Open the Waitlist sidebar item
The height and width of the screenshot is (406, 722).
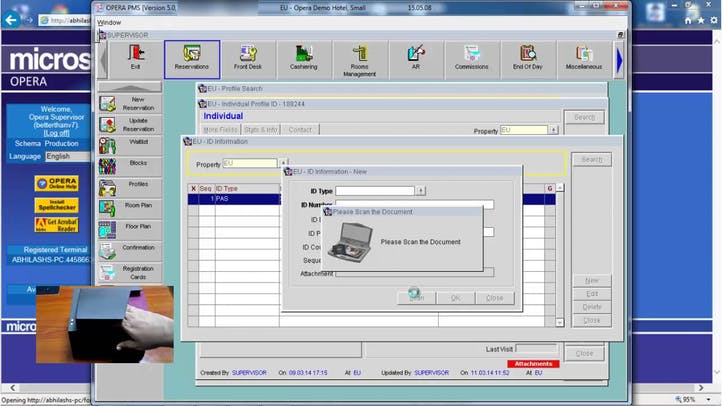click(x=130, y=146)
